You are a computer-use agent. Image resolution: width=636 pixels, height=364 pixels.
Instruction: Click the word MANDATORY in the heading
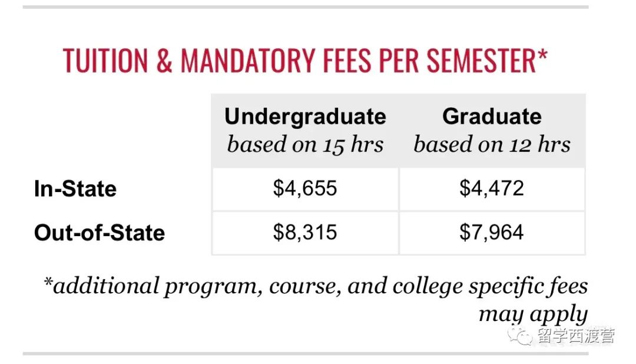coord(247,61)
